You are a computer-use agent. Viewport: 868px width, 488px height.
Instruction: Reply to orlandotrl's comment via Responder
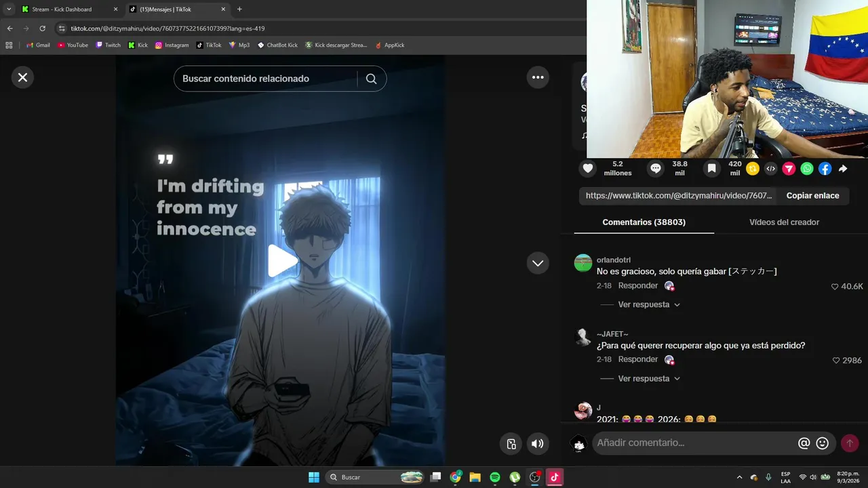[638, 286]
